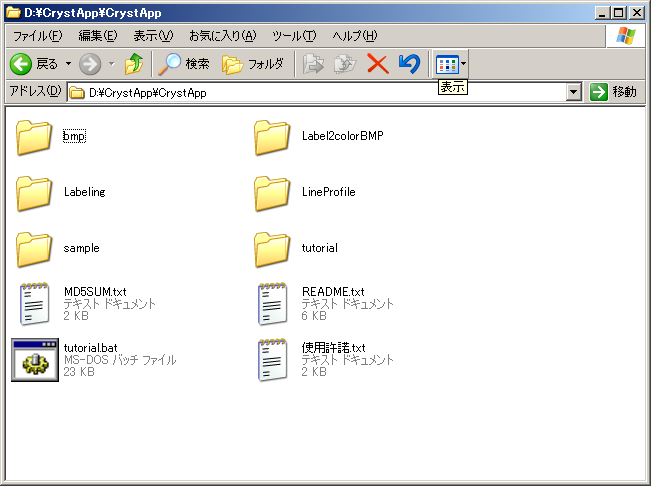651x486 pixels.
Task: Click the Label2colorBMP name label
Action: pyautogui.click(x=343, y=136)
